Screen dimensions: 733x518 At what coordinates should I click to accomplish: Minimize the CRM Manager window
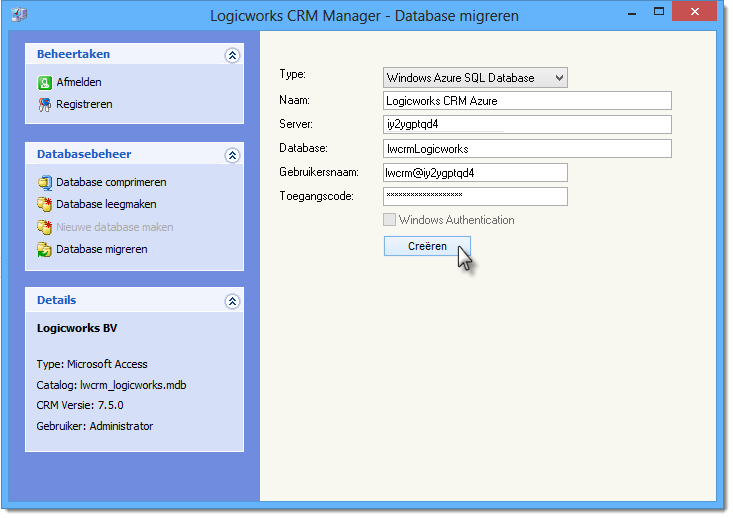click(x=632, y=13)
